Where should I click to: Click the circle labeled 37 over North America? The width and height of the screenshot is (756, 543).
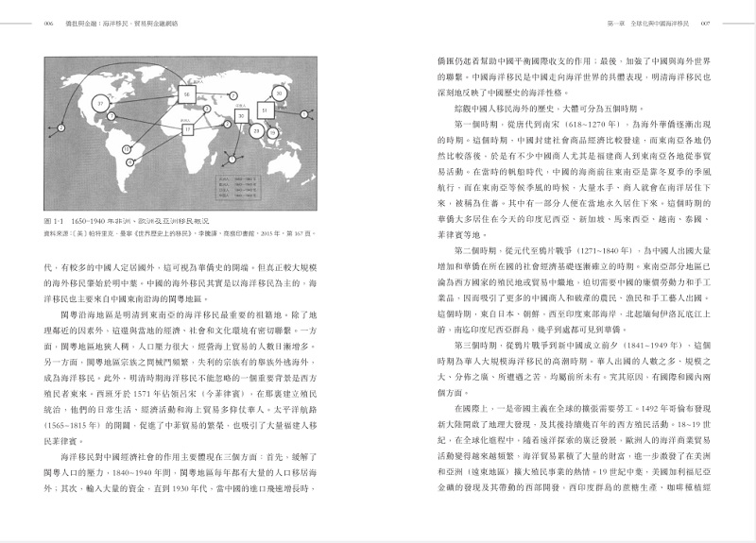pos(101,104)
